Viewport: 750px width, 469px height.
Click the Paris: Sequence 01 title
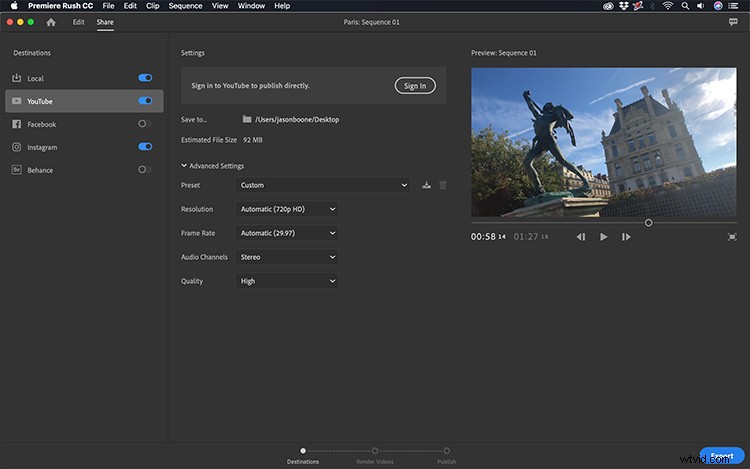point(371,22)
